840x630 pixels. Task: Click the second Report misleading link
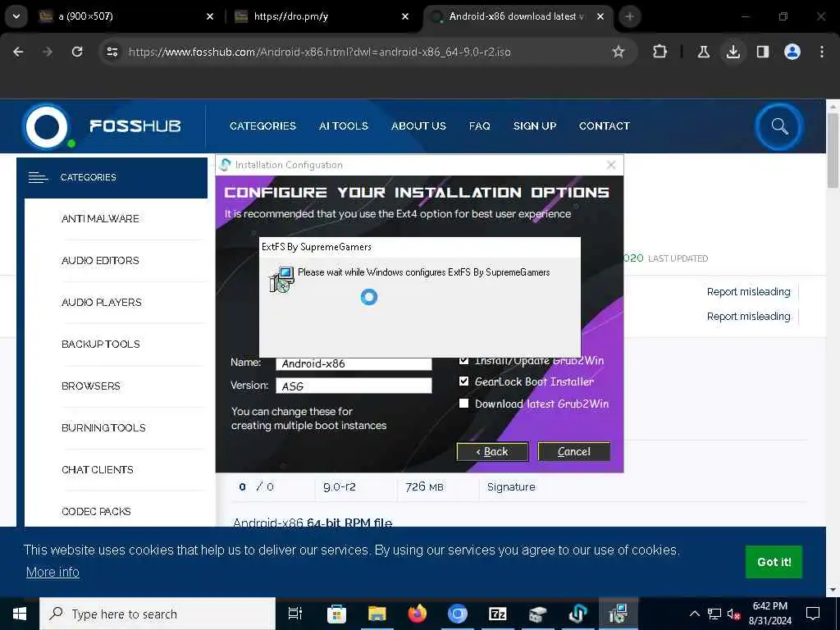click(x=748, y=316)
